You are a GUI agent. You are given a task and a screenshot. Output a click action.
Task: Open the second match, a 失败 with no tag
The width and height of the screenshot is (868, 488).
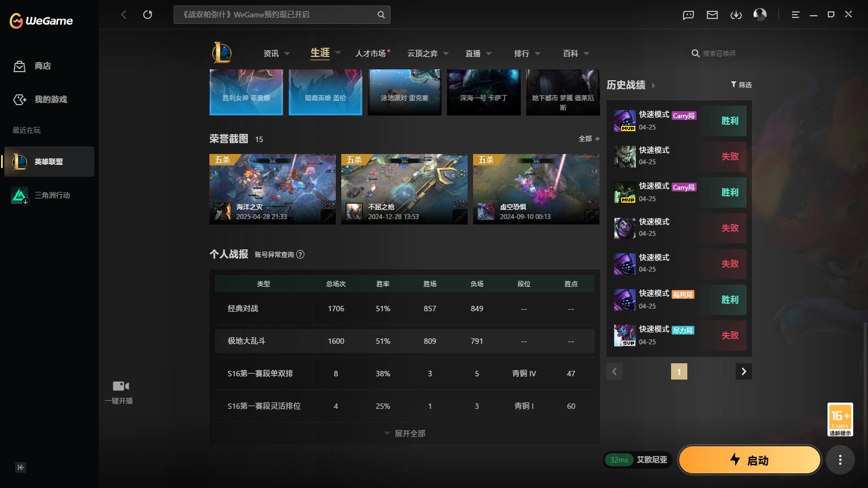click(x=679, y=156)
